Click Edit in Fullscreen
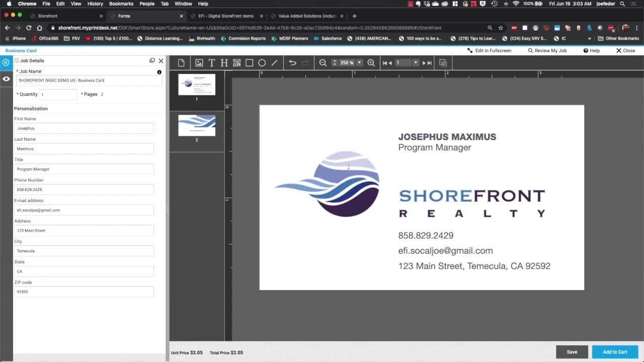 pyautogui.click(x=489, y=51)
